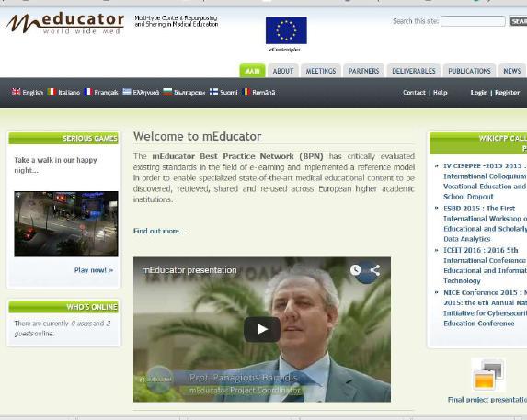The width and height of the screenshot is (527, 420).
Task: Click the Play now! link
Action: click(94, 270)
